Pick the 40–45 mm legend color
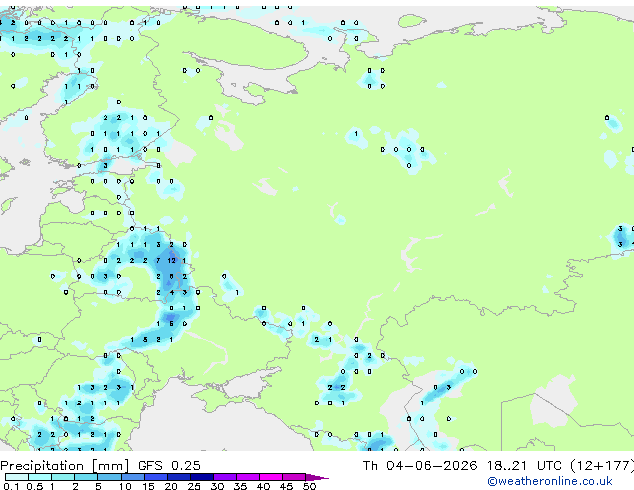634x490 pixels. pos(271,477)
